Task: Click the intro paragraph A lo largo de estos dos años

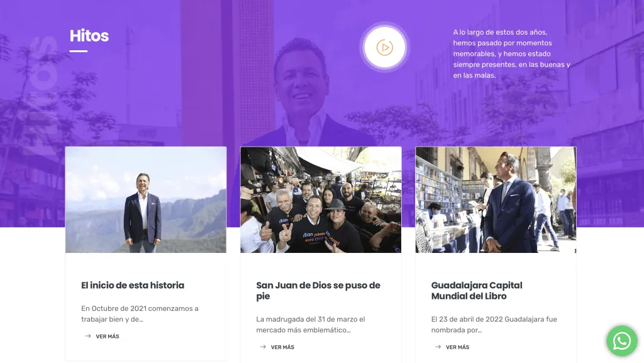Action: tap(512, 54)
